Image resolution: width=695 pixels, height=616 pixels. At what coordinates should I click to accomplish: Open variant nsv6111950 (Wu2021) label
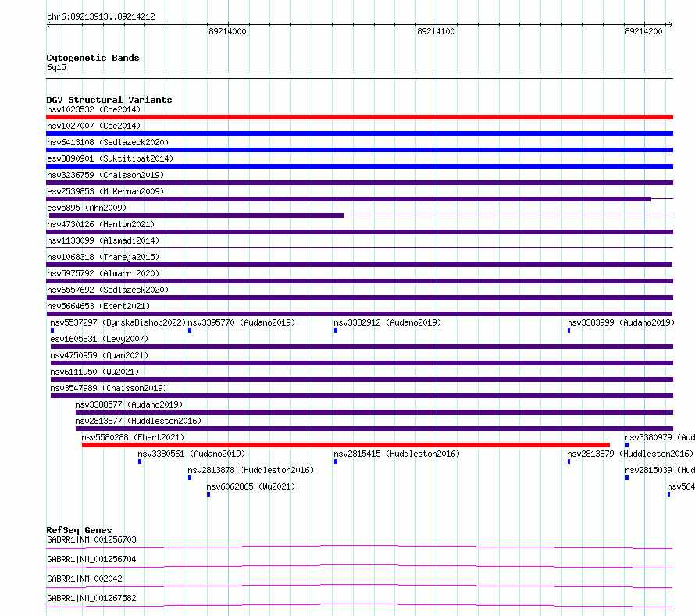pyautogui.click(x=94, y=372)
